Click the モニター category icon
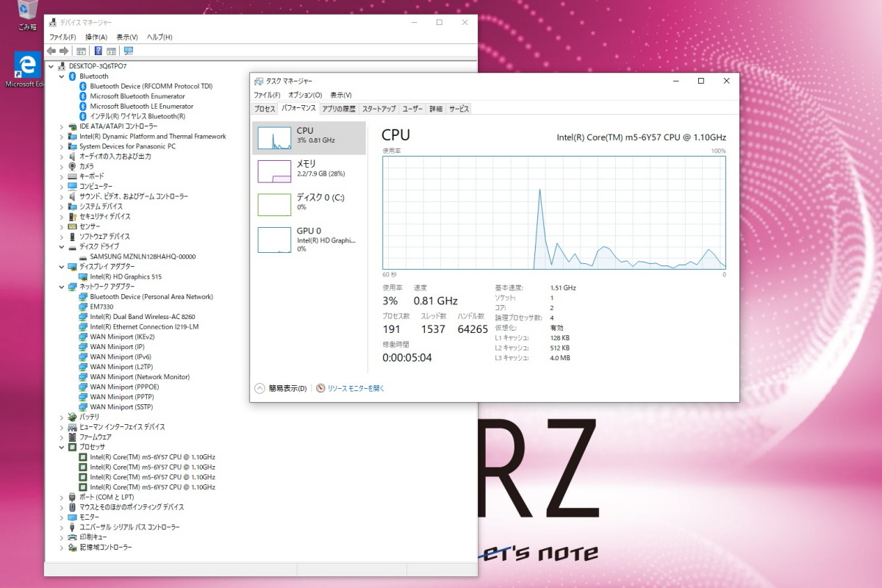Image resolution: width=882 pixels, height=588 pixels. (x=73, y=517)
